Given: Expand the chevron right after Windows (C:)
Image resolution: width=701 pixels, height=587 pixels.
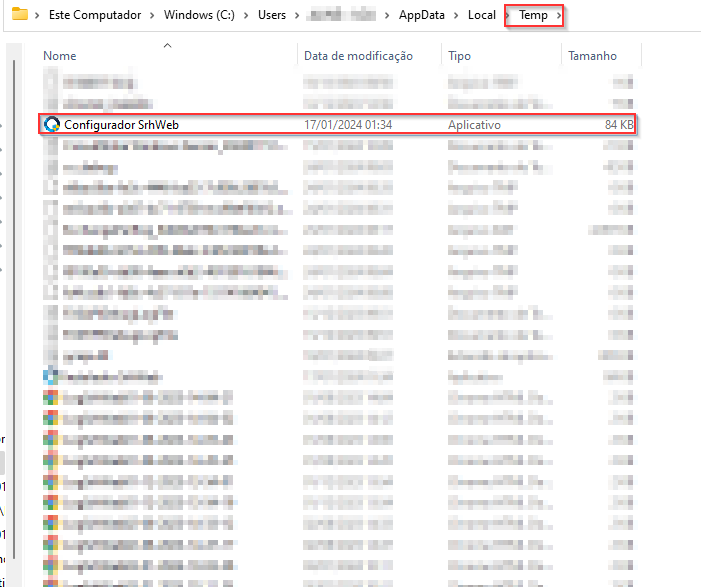Looking at the screenshot, I should coord(248,15).
